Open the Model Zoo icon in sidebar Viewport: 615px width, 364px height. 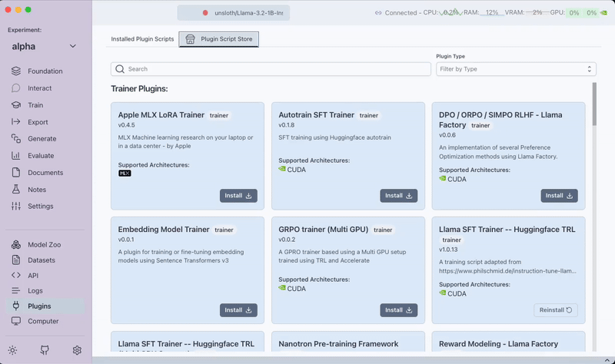click(x=16, y=245)
